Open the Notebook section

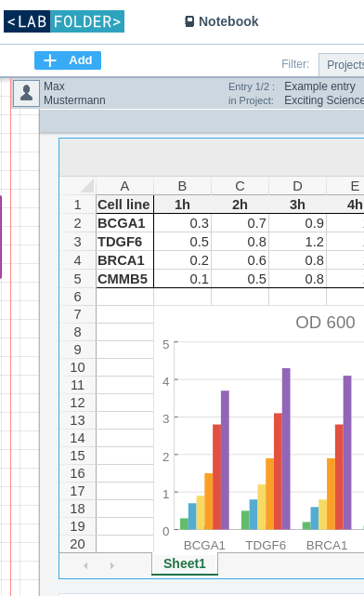pyautogui.click(x=222, y=21)
